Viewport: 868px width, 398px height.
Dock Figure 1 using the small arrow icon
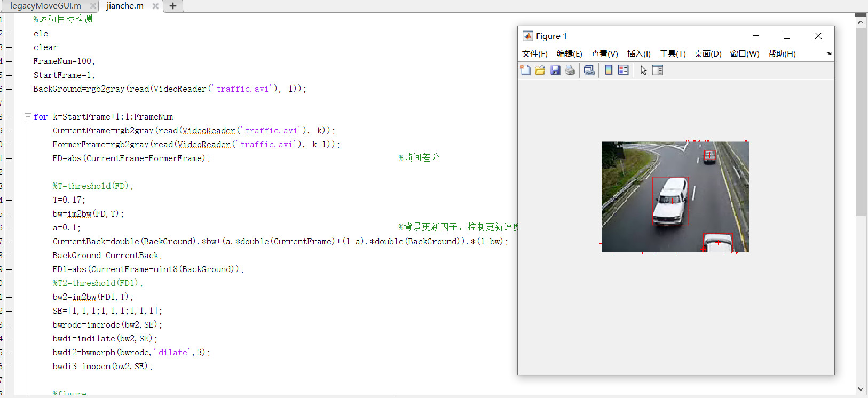coord(829,53)
